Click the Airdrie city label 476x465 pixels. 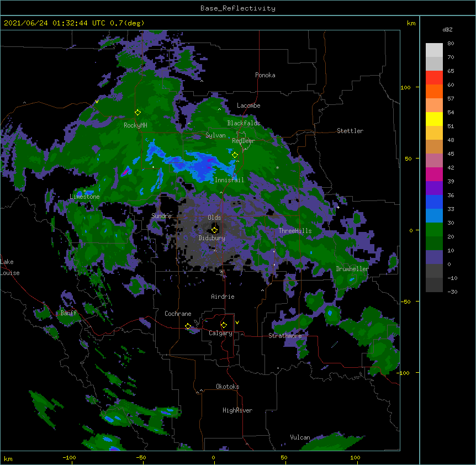(x=223, y=297)
